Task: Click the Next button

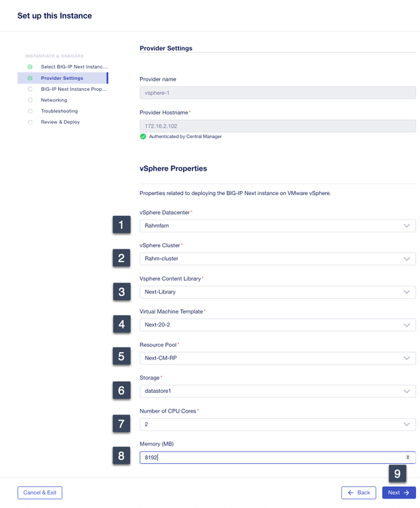Action: coord(398,493)
